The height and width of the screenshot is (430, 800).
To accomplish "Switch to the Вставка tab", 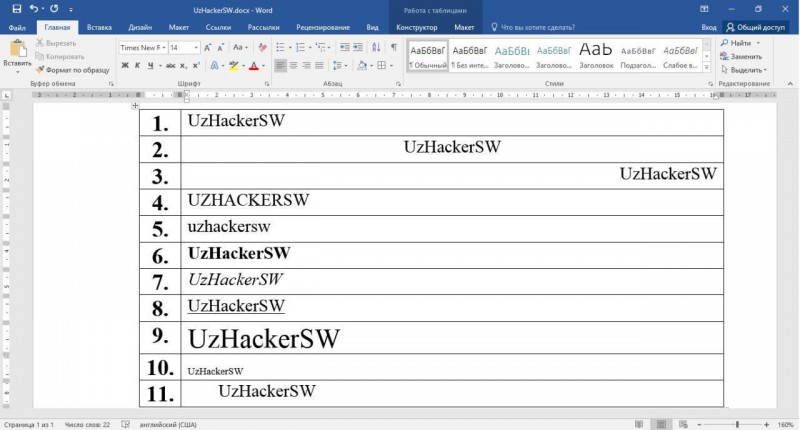I will (x=99, y=28).
